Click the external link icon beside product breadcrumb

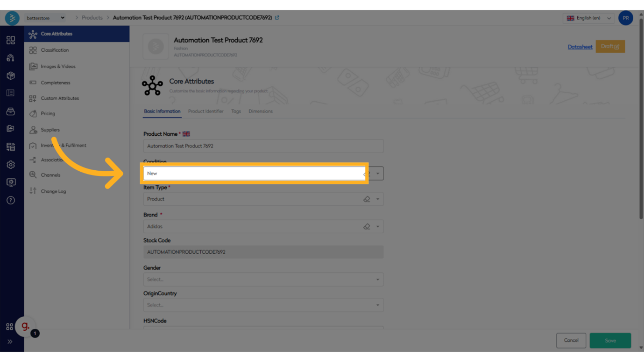(277, 18)
